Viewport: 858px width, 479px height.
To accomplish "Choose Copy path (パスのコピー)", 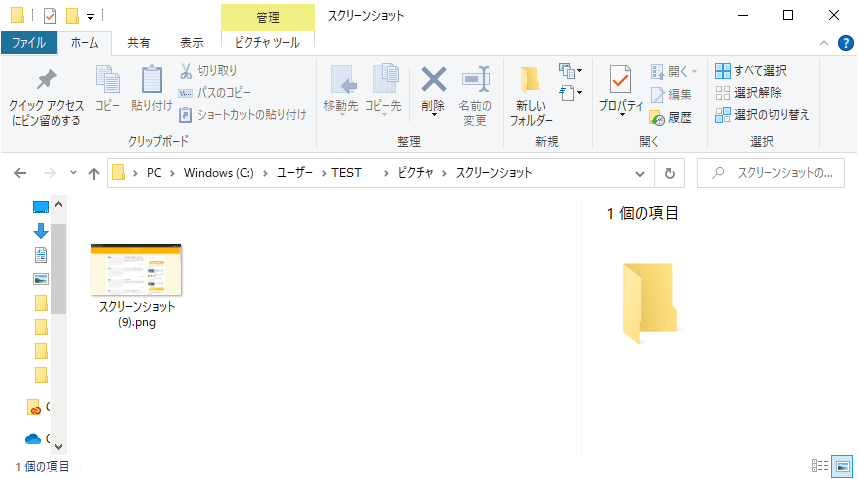I will click(x=215, y=93).
